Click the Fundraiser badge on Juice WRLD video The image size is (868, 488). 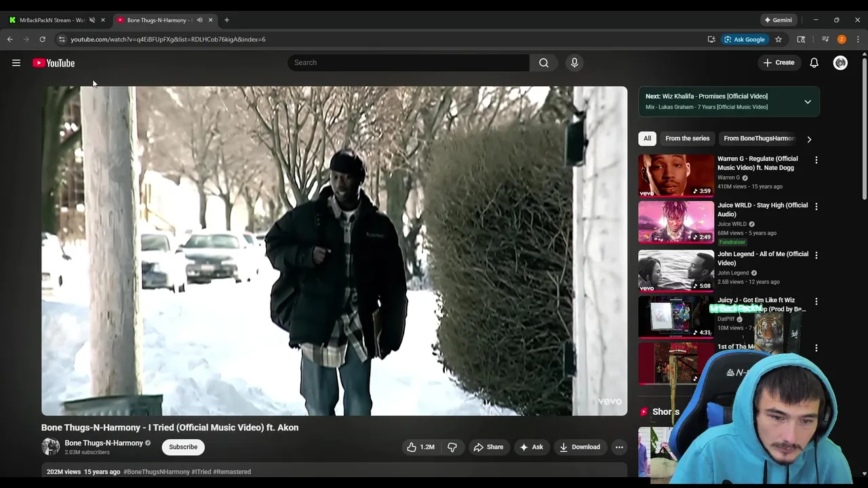732,242
